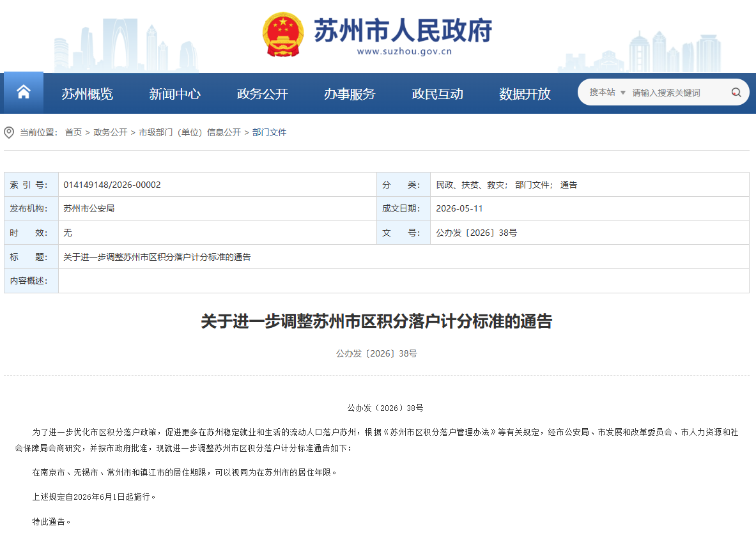
Task: Click the dropdown arrow beside 搜本站
Action: (x=622, y=93)
